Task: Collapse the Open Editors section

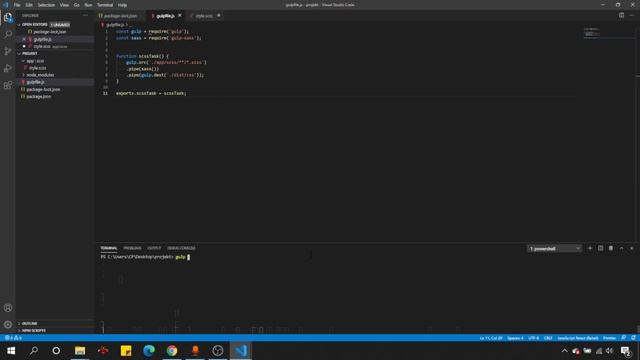Action: pyautogui.click(x=19, y=24)
